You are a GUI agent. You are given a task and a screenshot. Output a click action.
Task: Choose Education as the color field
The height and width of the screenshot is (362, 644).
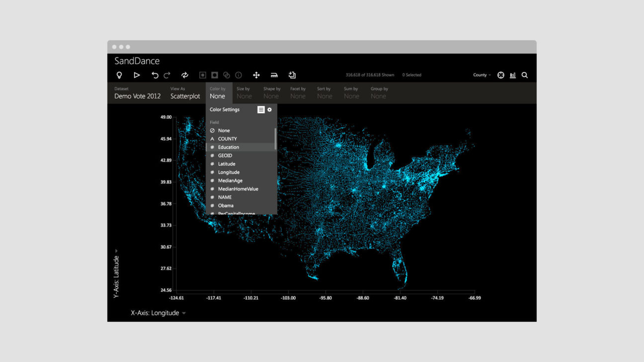coord(229,147)
